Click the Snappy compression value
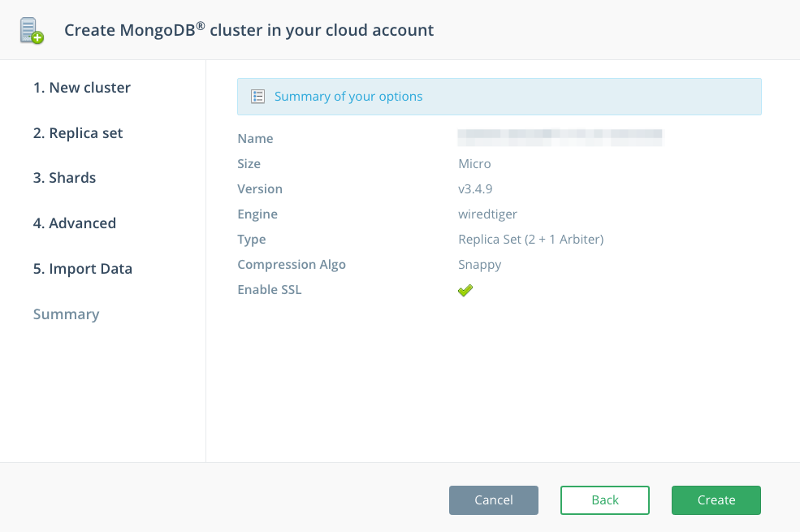The image size is (800, 532). [x=479, y=265]
